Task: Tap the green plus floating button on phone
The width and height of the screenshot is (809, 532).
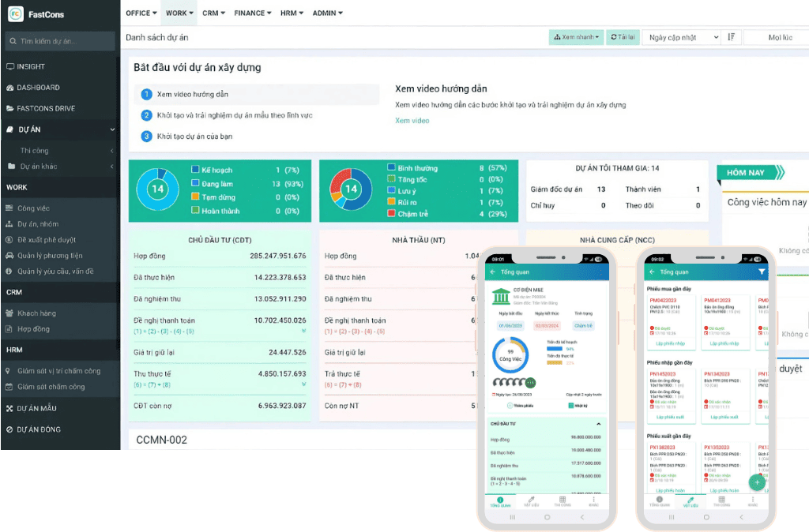Action: click(757, 481)
